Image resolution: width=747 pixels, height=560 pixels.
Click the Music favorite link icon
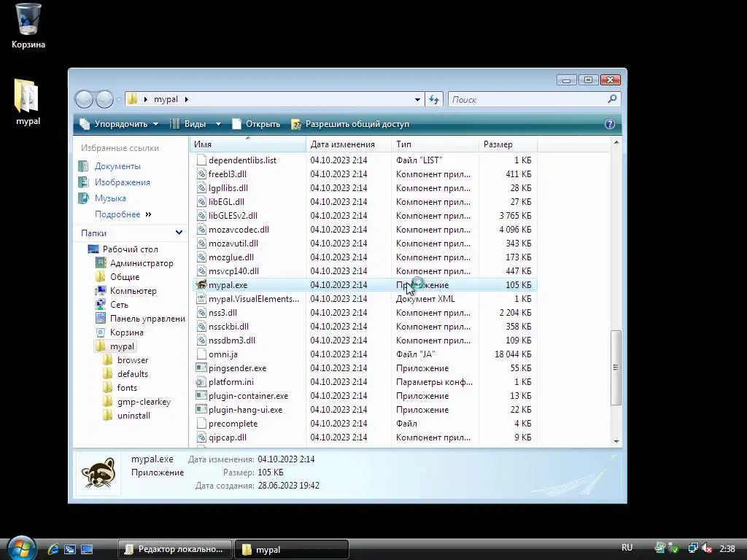83,198
